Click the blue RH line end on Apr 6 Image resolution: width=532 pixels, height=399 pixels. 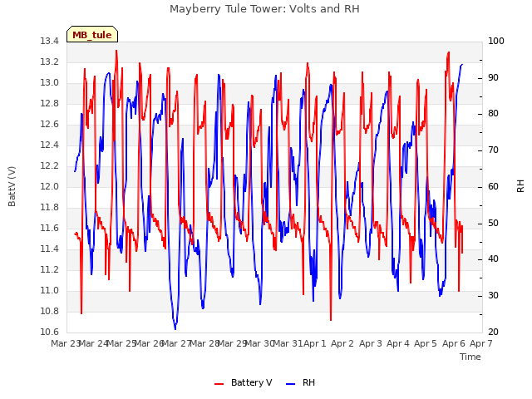coord(462,65)
